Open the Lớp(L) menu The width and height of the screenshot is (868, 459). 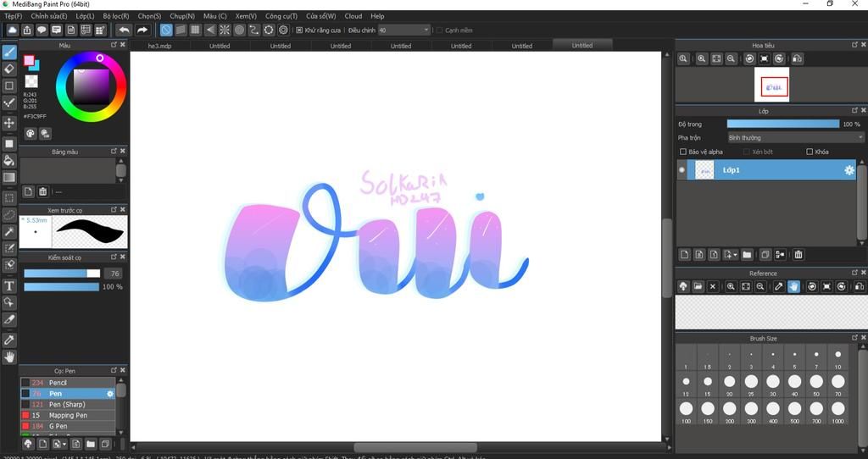85,16
